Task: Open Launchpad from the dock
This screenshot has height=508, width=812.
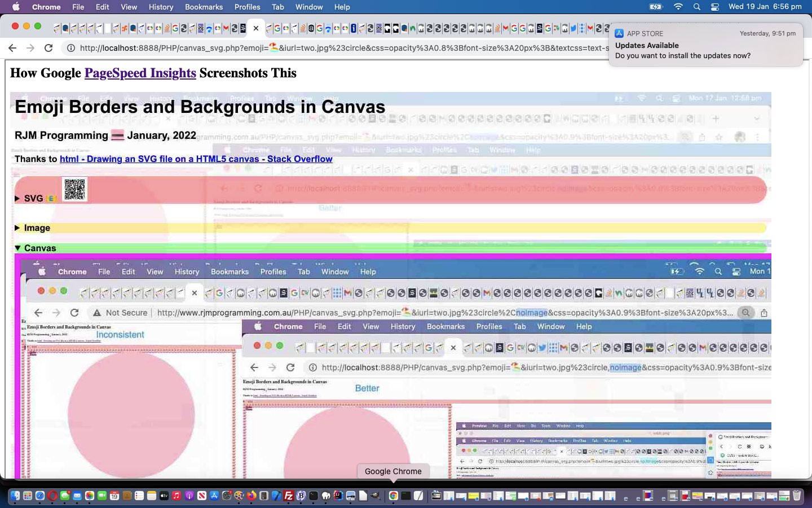Action: [27, 496]
